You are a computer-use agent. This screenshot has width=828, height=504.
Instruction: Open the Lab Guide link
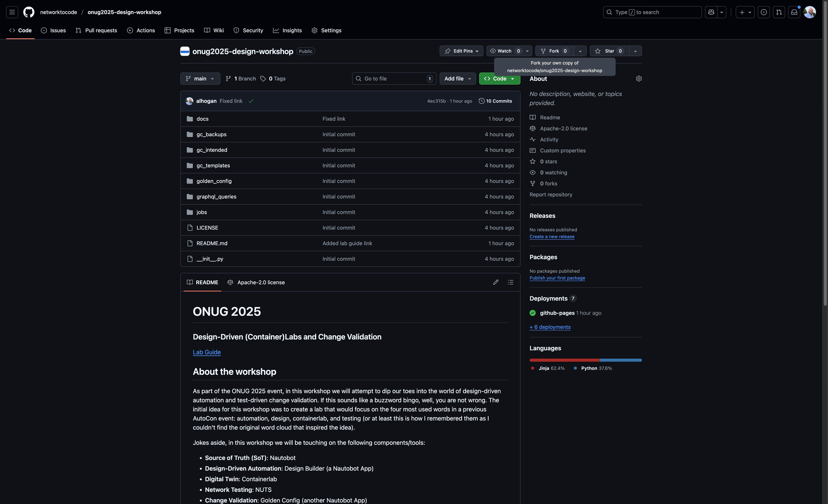pos(207,352)
